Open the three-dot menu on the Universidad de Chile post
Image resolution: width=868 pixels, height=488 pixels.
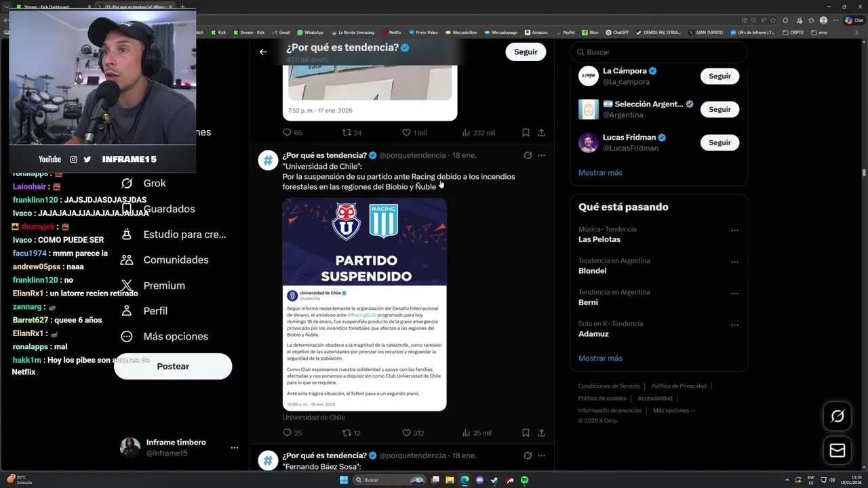[x=541, y=155]
